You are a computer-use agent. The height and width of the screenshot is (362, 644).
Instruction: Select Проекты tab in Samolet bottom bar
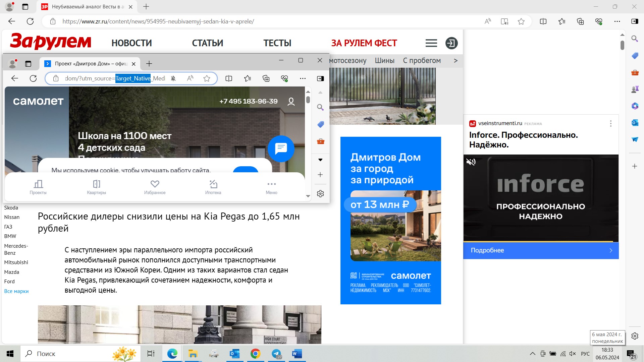point(38,187)
